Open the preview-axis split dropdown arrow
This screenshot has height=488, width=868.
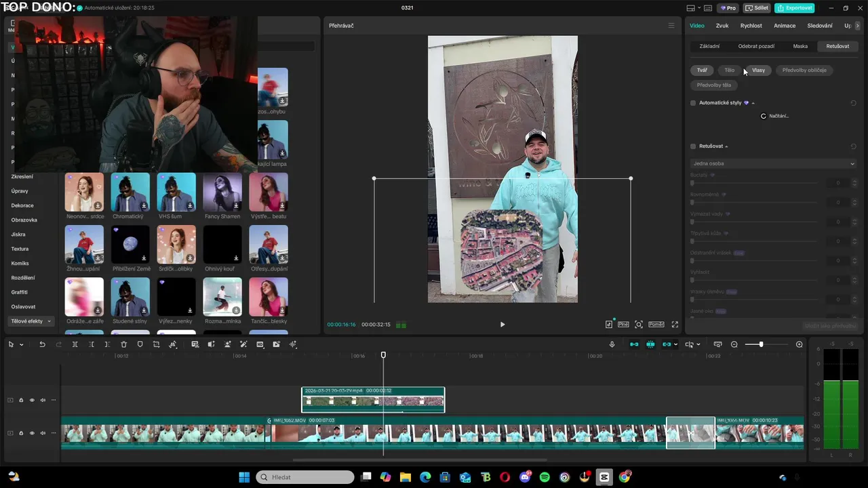[x=698, y=344]
